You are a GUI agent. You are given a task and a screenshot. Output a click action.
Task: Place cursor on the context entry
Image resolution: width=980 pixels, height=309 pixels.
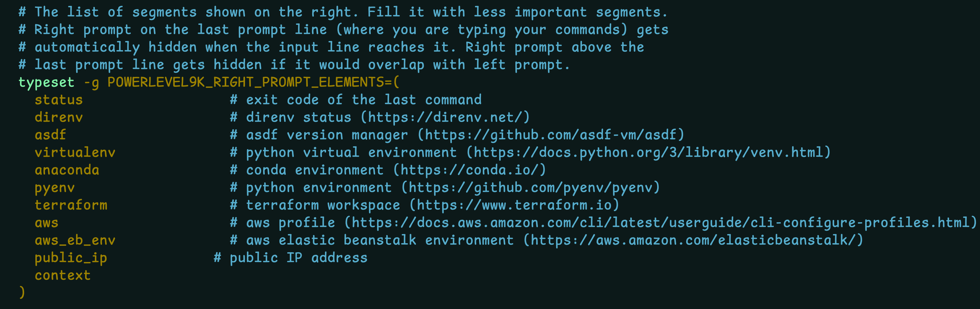point(63,275)
